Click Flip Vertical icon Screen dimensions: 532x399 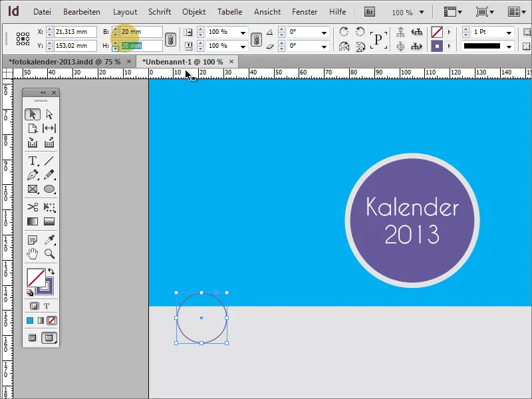pyautogui.click(x=360, y=46)
